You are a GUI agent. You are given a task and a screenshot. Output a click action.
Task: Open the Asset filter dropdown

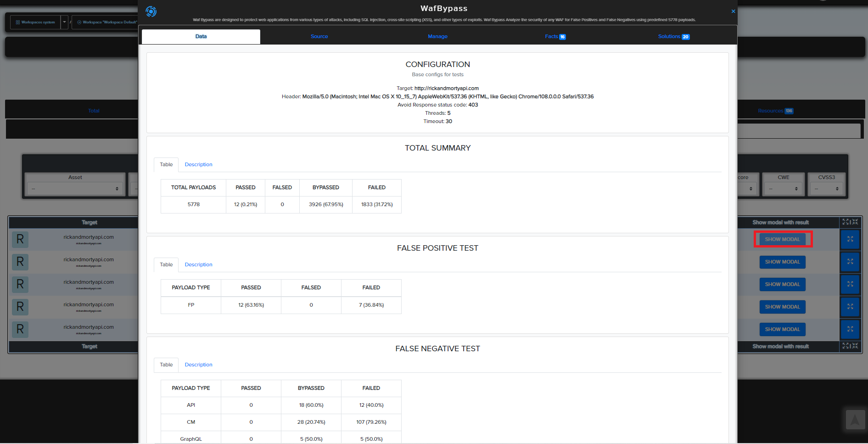(75, 188)
